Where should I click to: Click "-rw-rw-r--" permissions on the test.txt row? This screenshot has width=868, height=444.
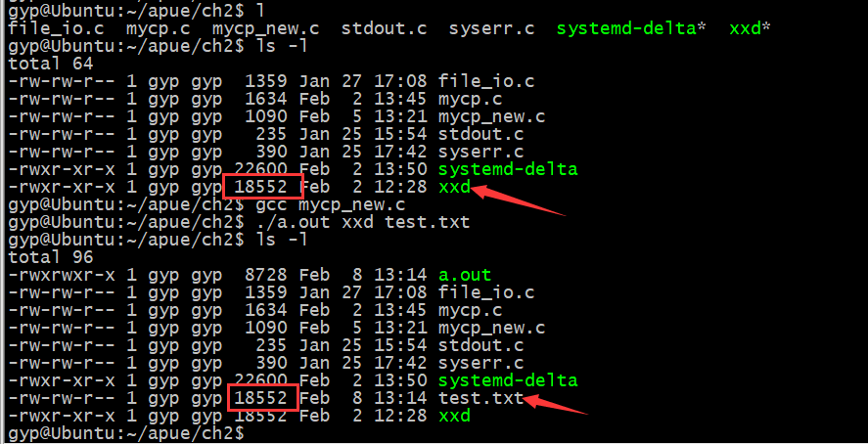tap(62, 398)
